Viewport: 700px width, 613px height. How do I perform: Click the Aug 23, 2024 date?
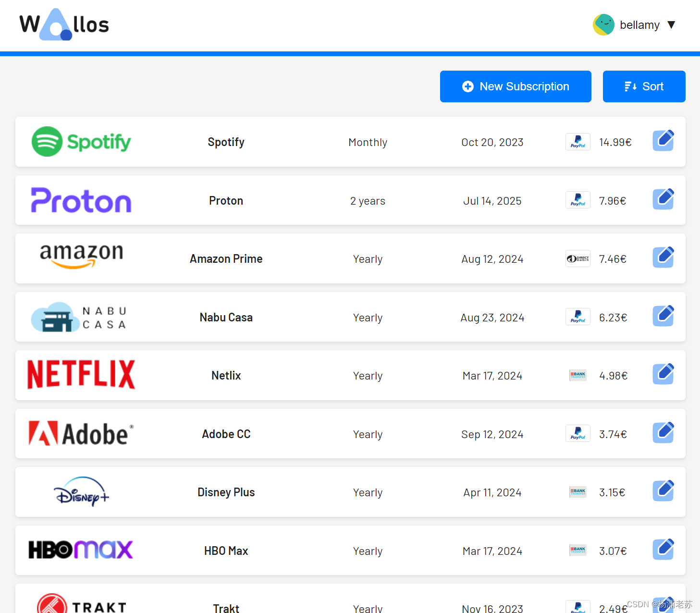pos(492,318)
